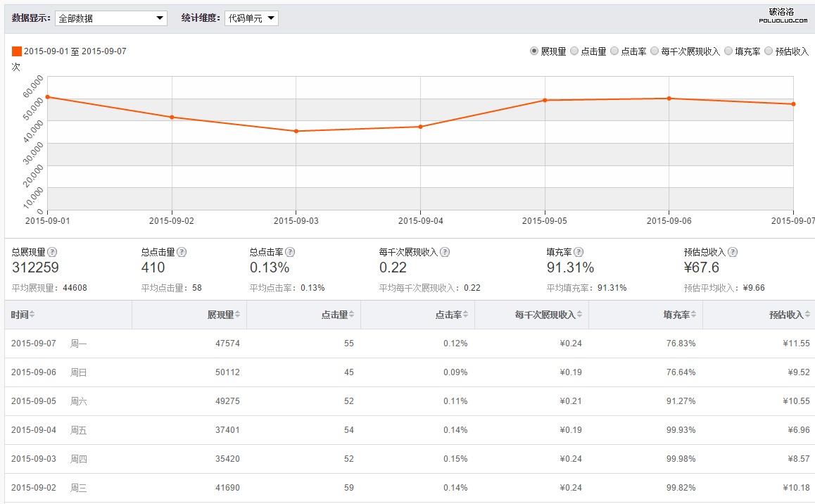Click help icon beside 填充率 summary
815x504 pixels.
pyautogui.click(x=578, y=252)
